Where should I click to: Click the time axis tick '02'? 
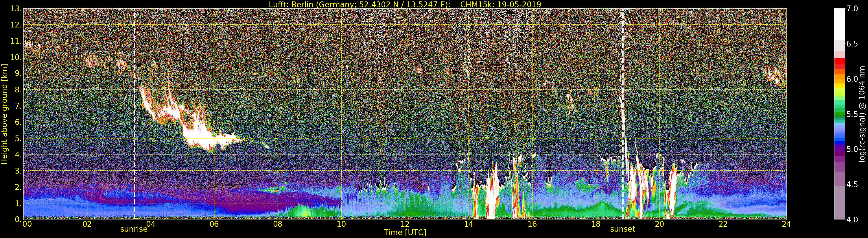click(87, 224)
